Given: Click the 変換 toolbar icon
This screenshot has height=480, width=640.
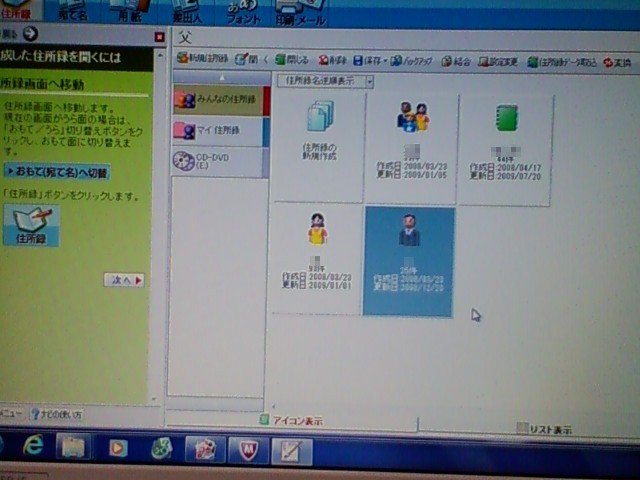Looking at the screenshot, I should pos(618,63).
